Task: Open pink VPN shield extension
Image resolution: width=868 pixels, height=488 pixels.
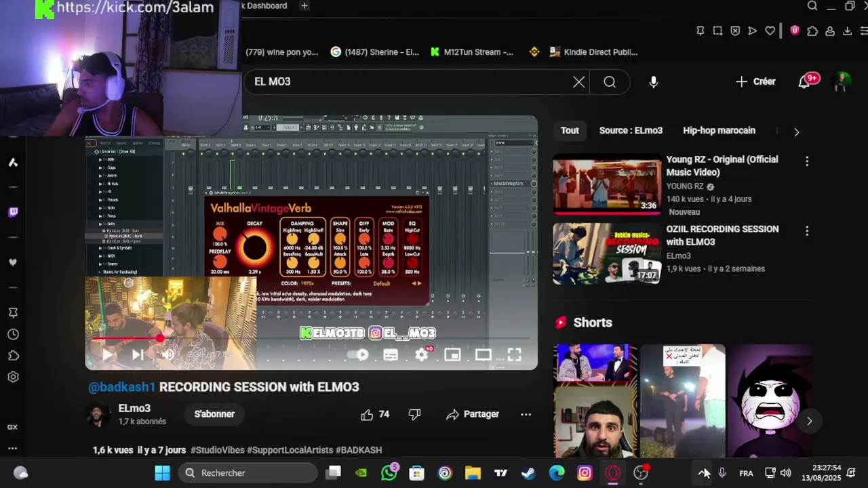Action: [x=795, y=31]
